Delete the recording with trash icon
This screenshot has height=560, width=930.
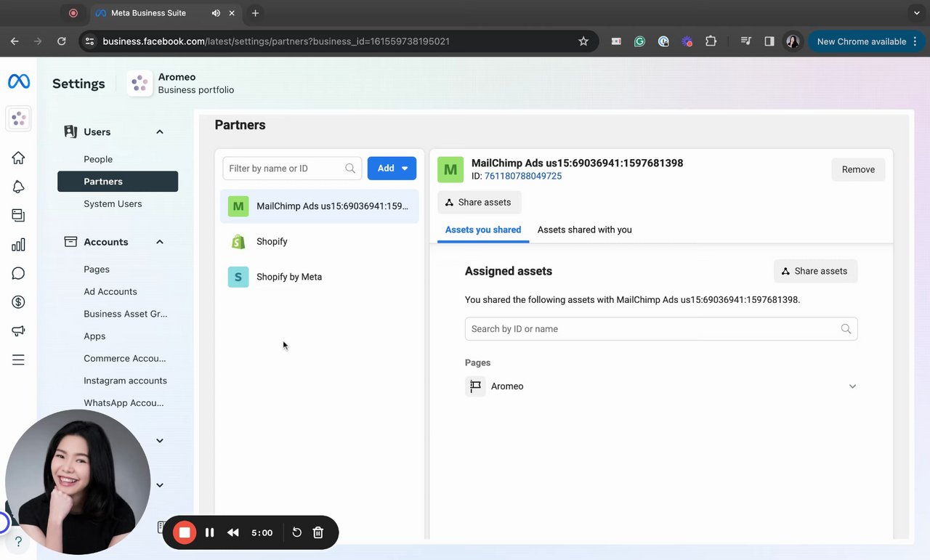318,533
